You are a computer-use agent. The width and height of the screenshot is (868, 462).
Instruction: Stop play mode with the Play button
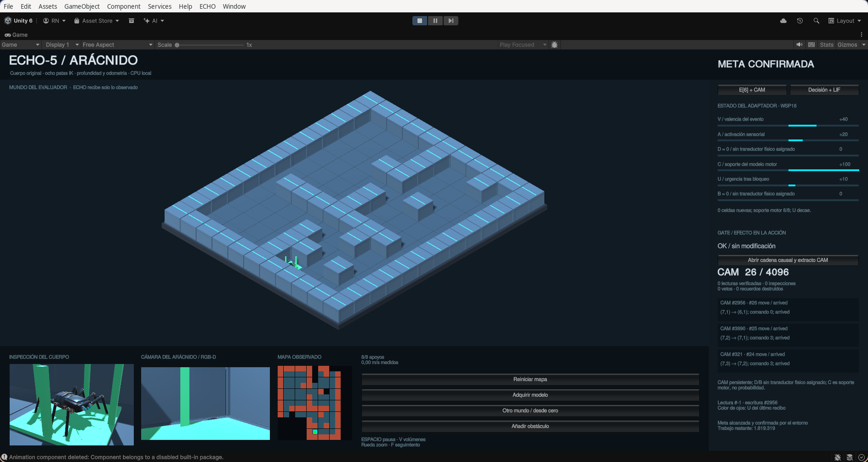[420, 21]
